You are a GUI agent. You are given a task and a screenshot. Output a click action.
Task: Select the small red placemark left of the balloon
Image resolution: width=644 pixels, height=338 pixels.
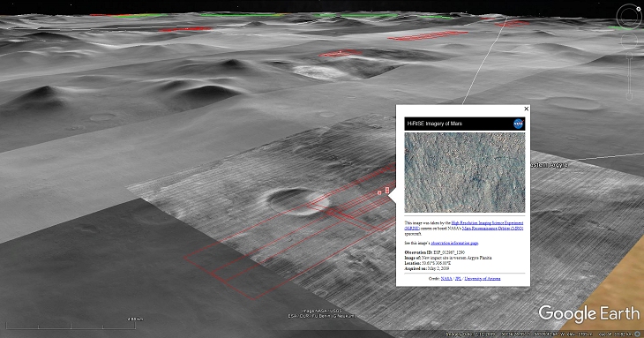pyautogui.click(x=379, y=192)
